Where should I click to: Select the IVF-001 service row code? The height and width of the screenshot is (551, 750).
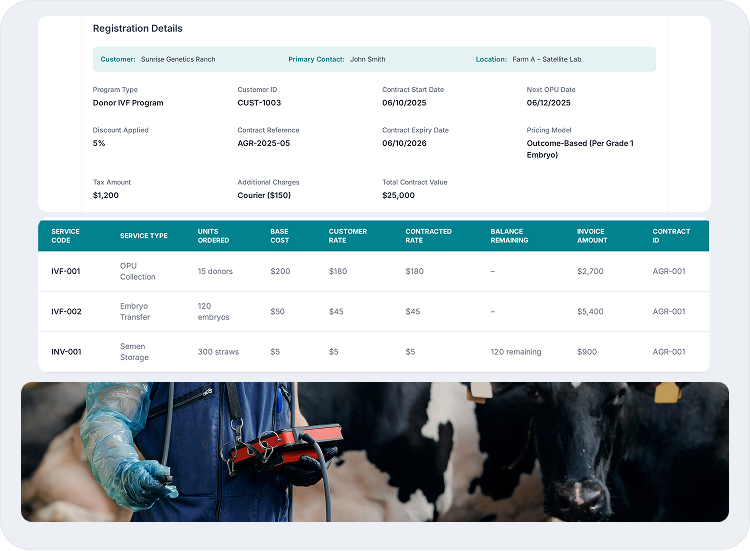[x=66, y=271]
